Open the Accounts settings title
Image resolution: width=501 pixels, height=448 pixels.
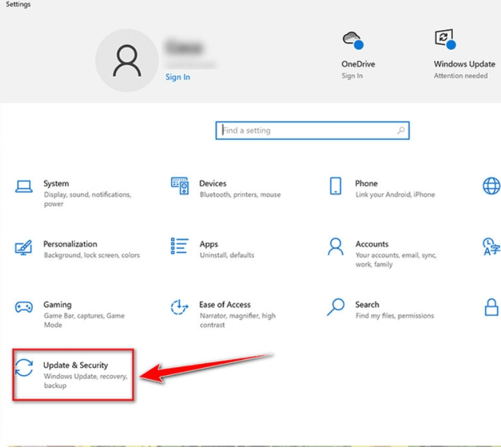click(x=372, y=244)
